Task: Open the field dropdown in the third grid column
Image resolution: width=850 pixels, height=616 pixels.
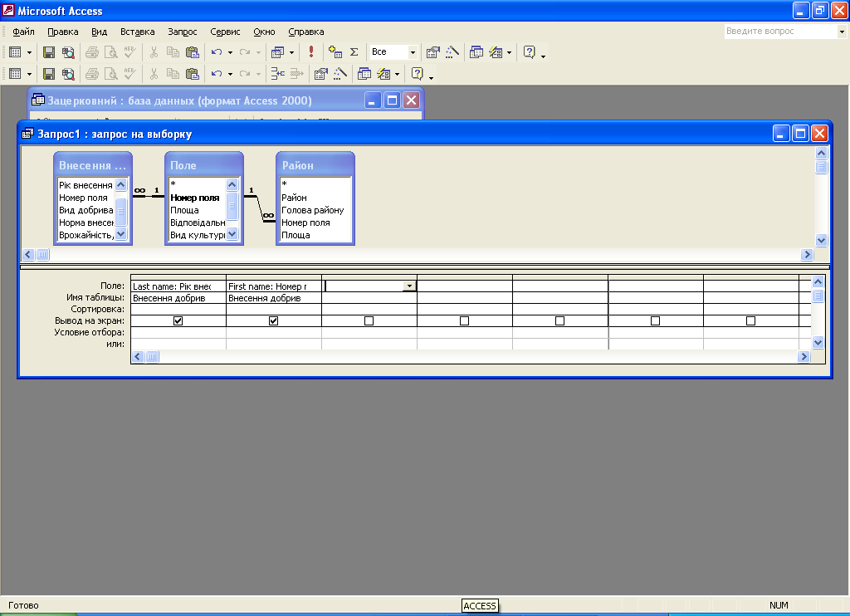Action: 409,286
